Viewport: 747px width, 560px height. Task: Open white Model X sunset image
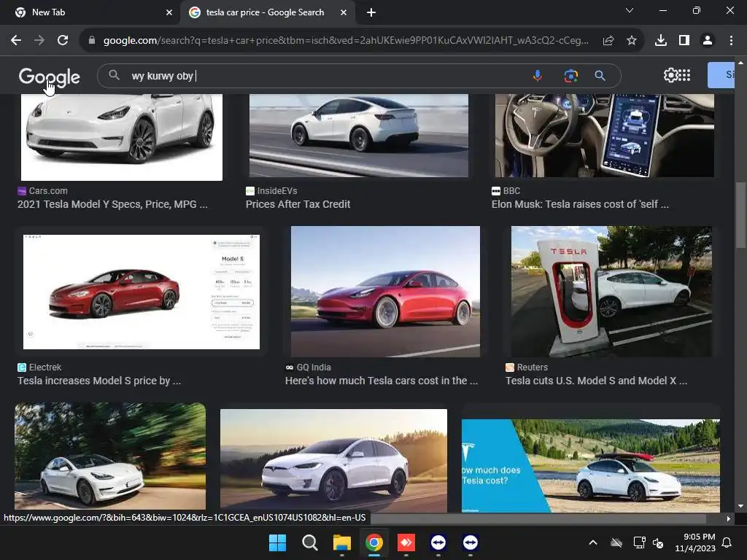click(x=333, y=460)
